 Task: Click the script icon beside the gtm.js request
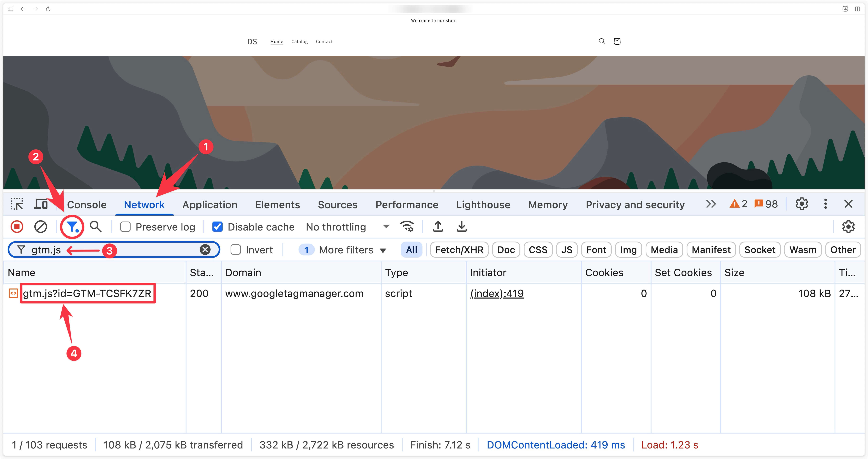click(13, 293)
